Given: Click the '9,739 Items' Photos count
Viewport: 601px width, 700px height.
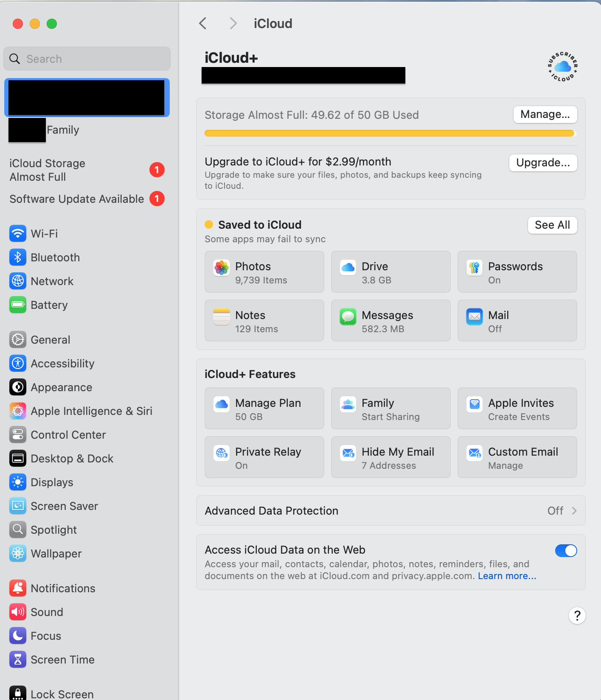Looking at the screenshot, I should coord(261,280).
